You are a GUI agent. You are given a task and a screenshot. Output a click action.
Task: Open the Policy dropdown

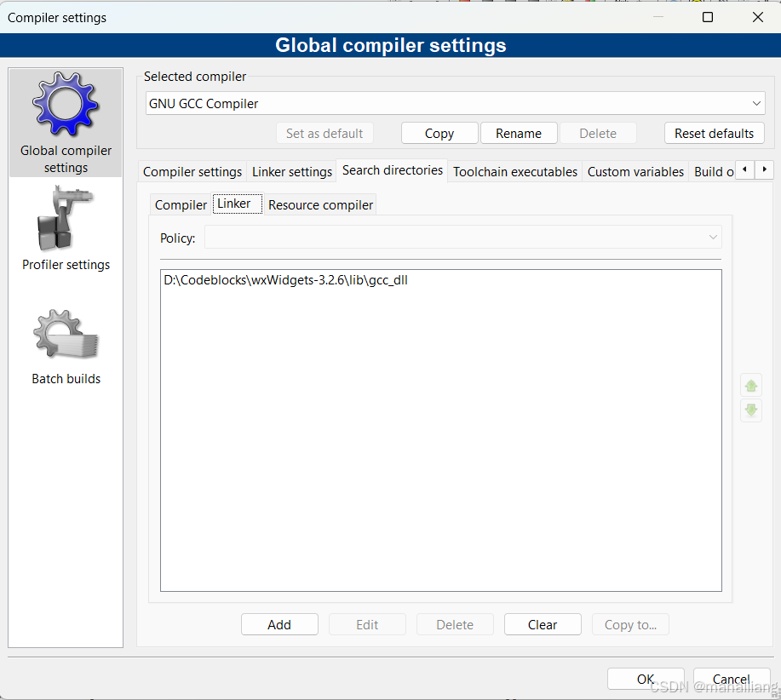pos(462,238)
